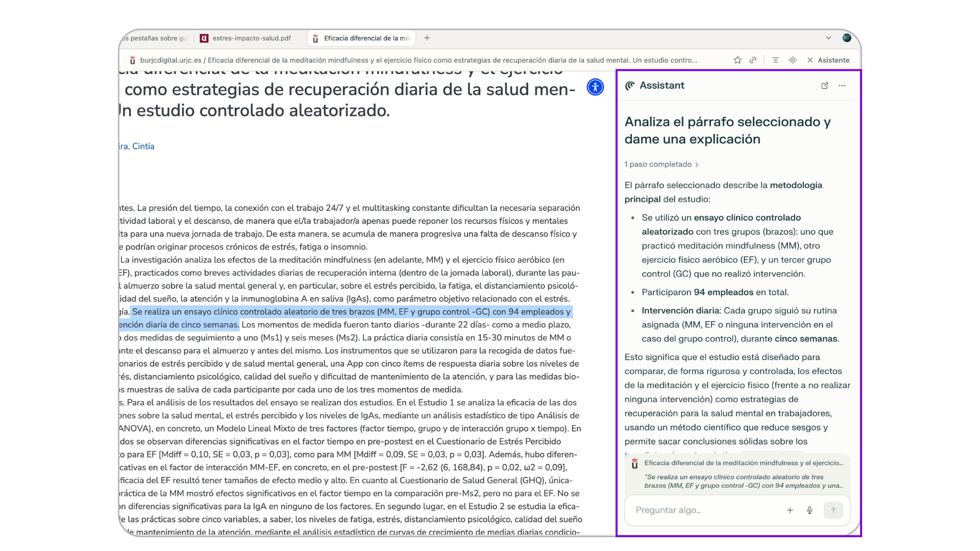Select the 'Eficacia diferencial de la me' tab

(x=361, y=38)
